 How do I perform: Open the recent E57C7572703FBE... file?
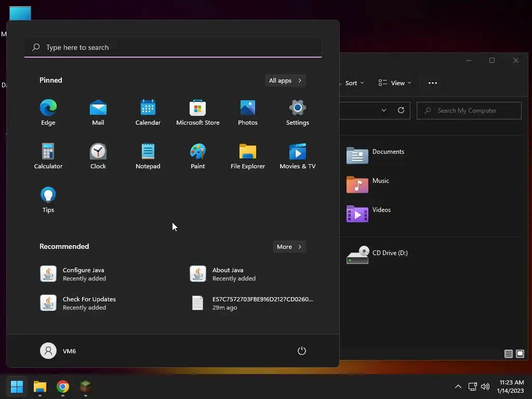point(253,303)
